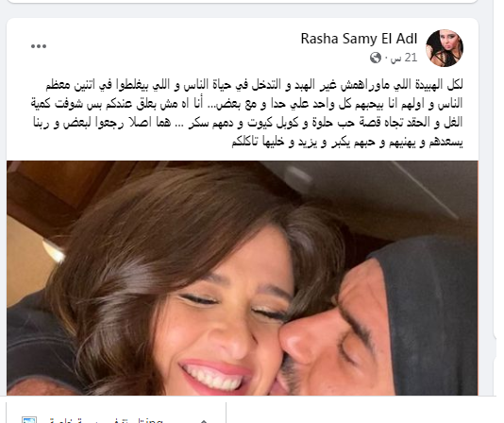Open the post options three-dots menu
The width and height of the screenshot is (504, 423).
click(39, 46)
